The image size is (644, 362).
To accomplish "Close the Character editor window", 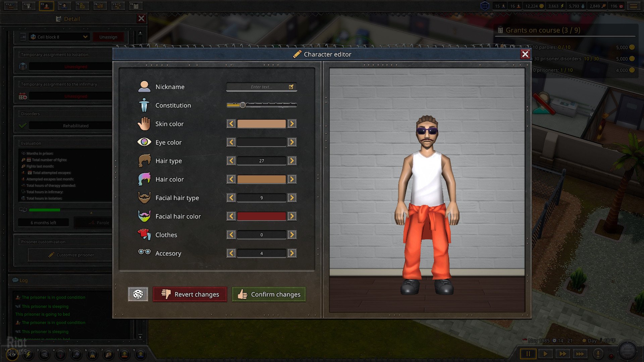I will pos(525,54).
